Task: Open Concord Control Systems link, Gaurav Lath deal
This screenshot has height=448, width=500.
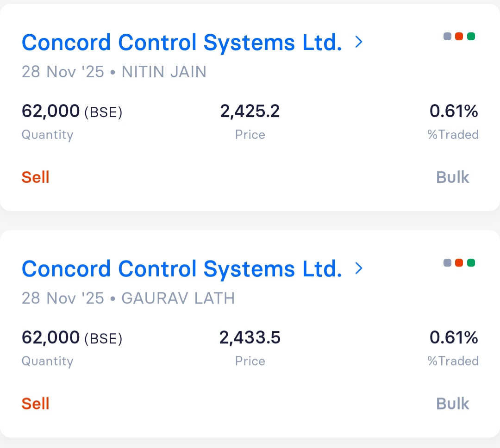Action: coord(181,269)
